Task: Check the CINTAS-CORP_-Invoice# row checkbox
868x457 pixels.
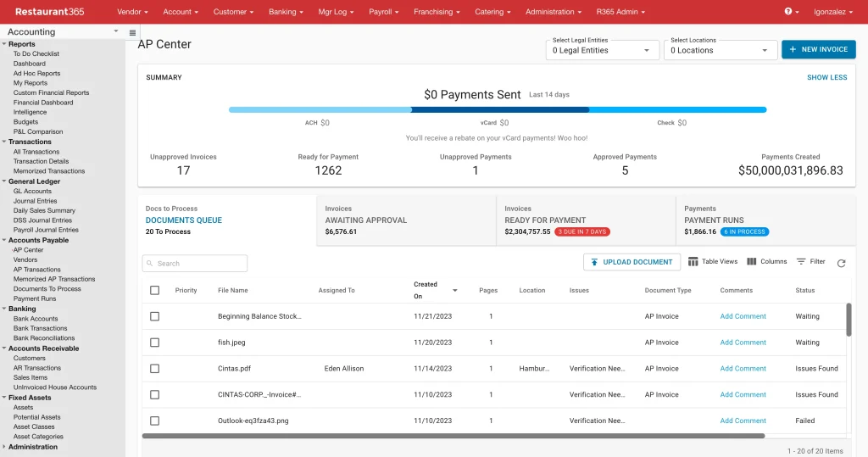Action: (154, 394)
